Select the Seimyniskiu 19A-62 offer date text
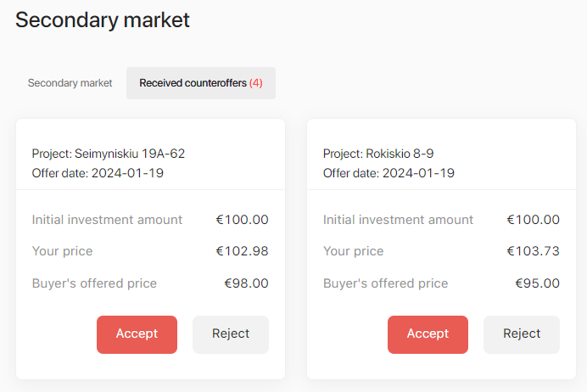This screenshot has width=587, height=392. (x=98, y=173)
